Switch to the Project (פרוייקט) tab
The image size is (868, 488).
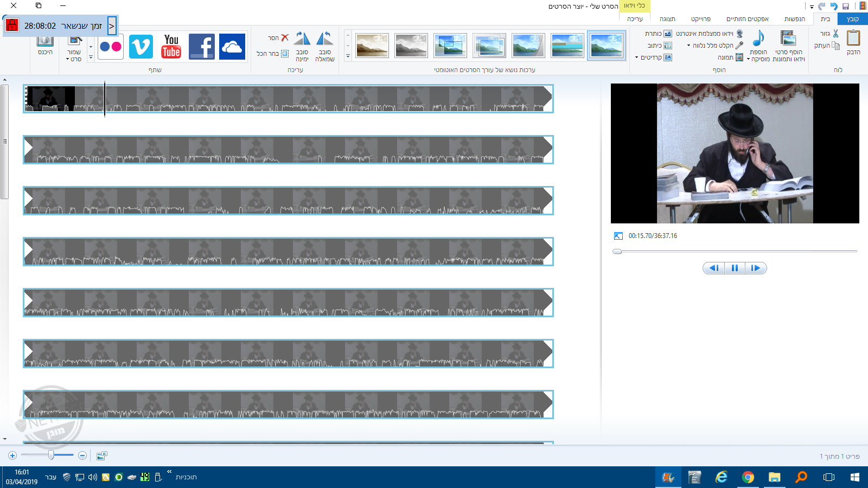[x=701, y=19]
